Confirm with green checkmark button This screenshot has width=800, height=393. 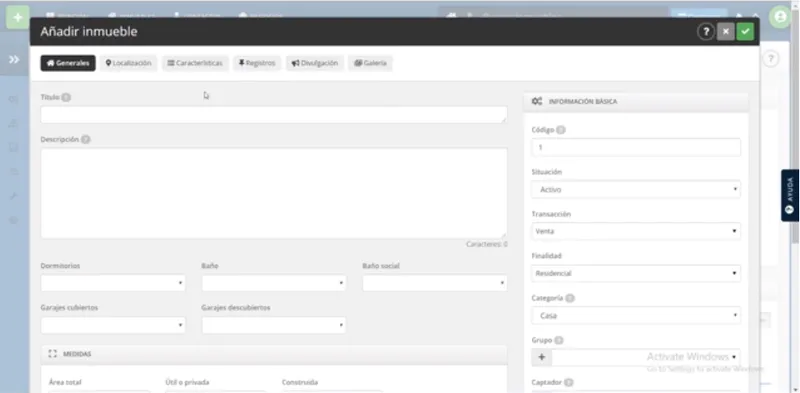pos(745,32)
